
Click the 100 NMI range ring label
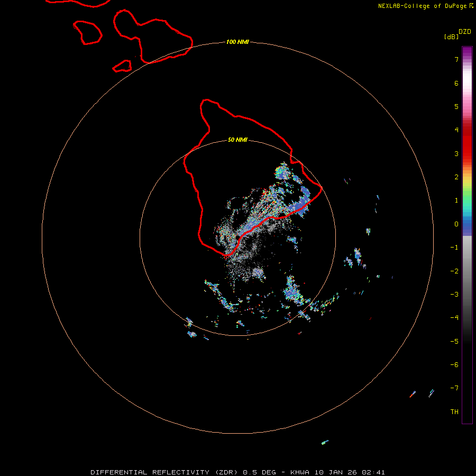pos(237,42)
